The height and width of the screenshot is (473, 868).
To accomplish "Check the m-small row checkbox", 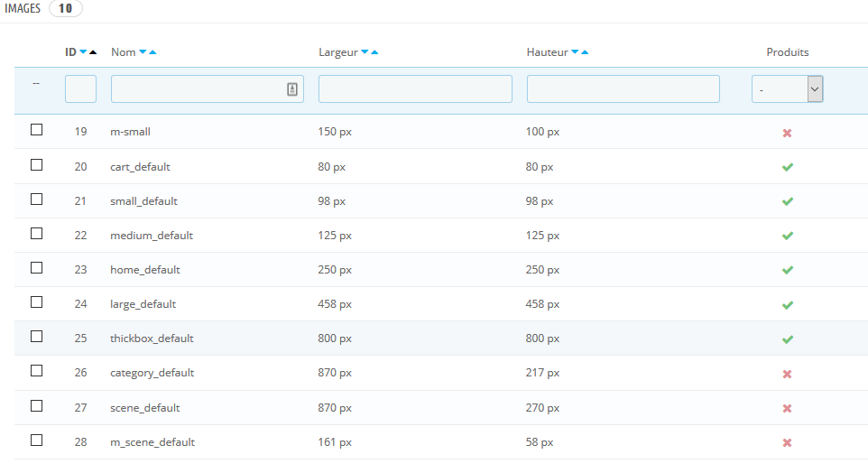I will point(36,130).
